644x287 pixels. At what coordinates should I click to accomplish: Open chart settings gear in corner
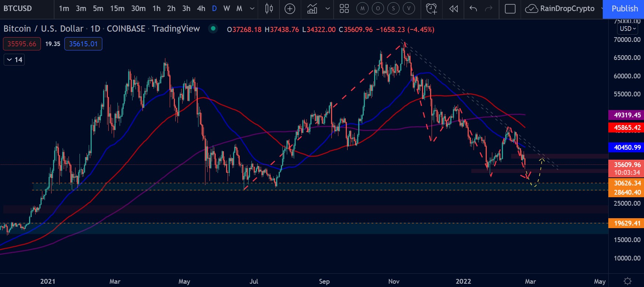tap(627, 281)
